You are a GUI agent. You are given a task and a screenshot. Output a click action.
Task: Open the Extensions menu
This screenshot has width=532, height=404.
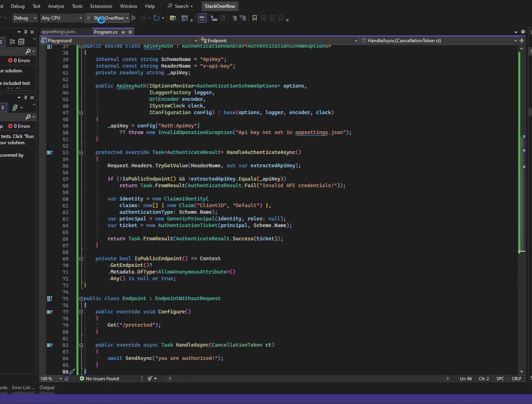(101, 6)
